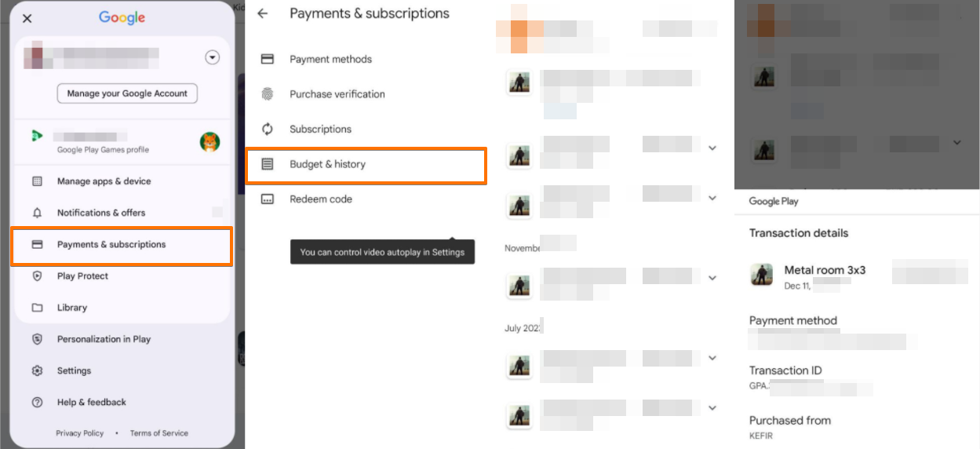Open the Play Games fox avatar
Viewport: 980px width, 449px height.
point(209,142)
